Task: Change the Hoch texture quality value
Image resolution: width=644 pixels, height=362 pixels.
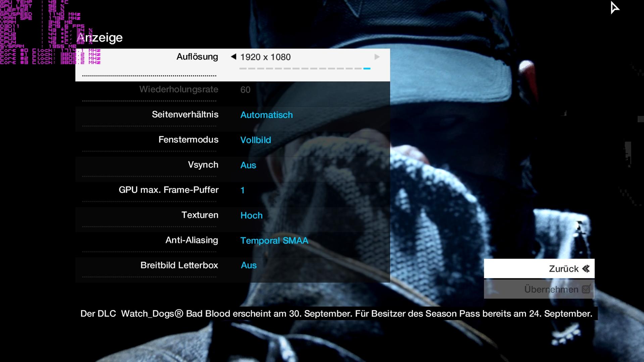Action: tap(251, 215)
